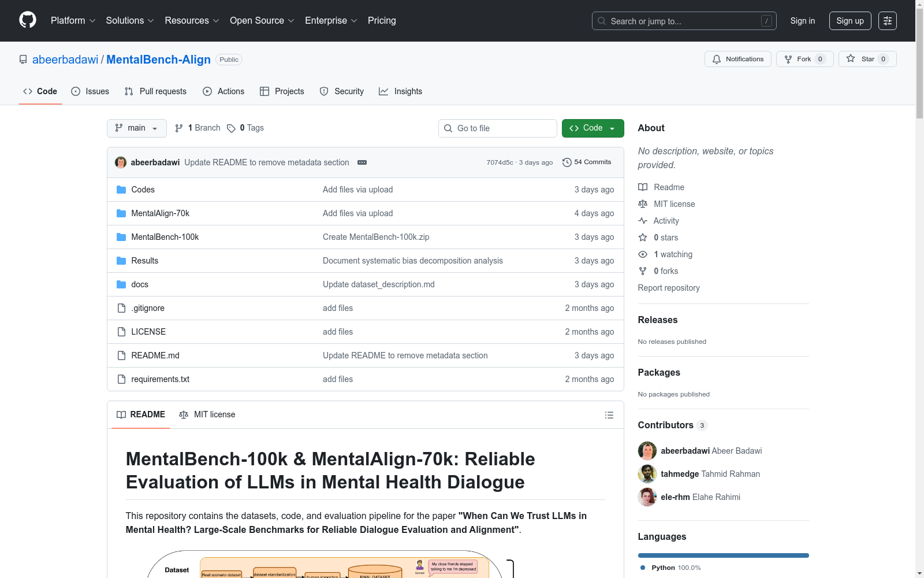Switch to the Security tab
Viewport: 924px width, 578px height.
342,91
